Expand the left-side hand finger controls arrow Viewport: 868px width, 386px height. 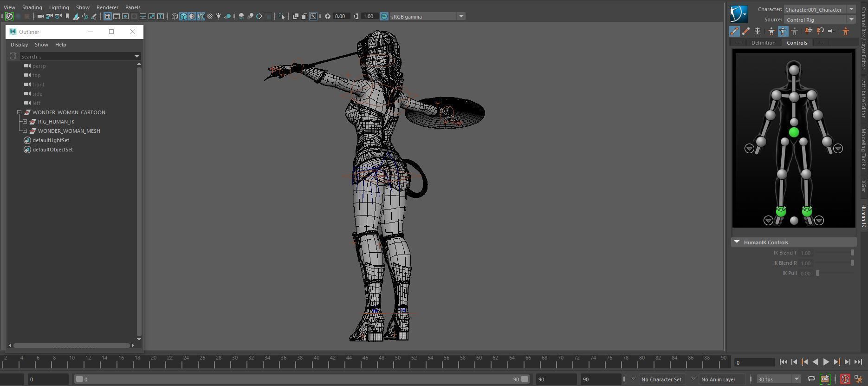749,148
